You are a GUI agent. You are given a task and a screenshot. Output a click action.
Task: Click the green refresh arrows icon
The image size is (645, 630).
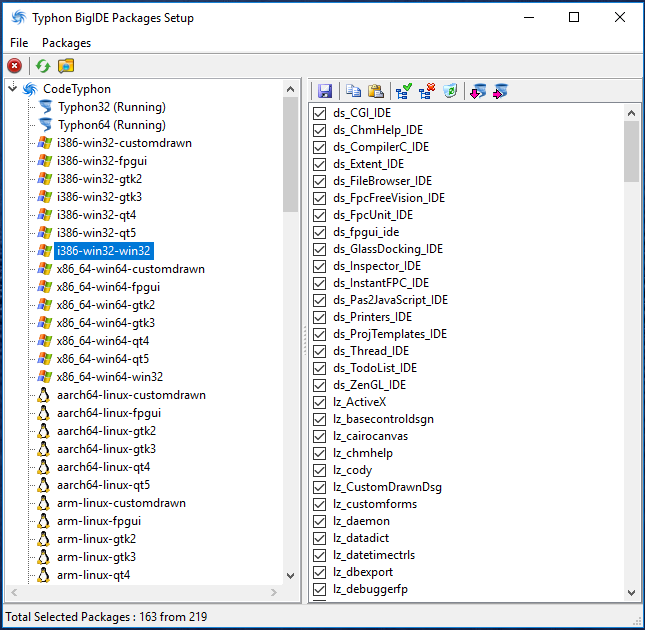43,66
